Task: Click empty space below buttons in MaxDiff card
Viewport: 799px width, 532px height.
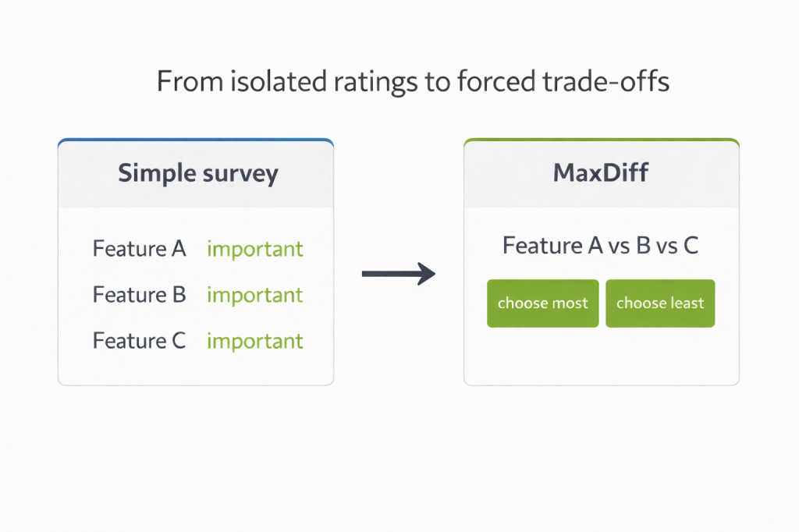Action: click(601, 356)
